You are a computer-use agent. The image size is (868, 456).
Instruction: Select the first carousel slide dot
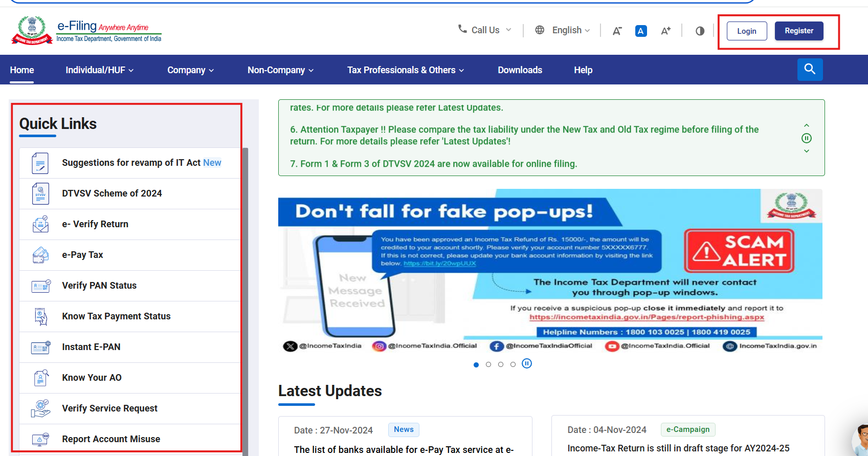476,365
